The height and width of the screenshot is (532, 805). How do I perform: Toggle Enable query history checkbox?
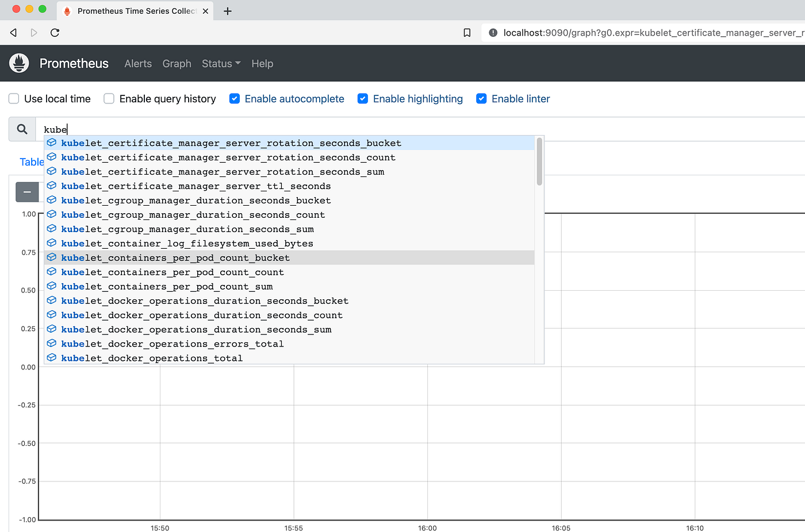click(109, 99)
